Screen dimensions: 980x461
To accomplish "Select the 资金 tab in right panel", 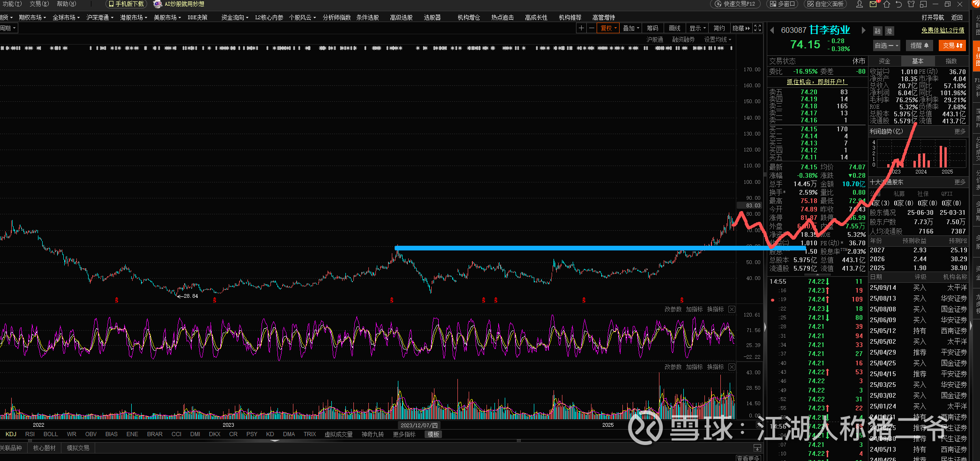I will point(884,61).
